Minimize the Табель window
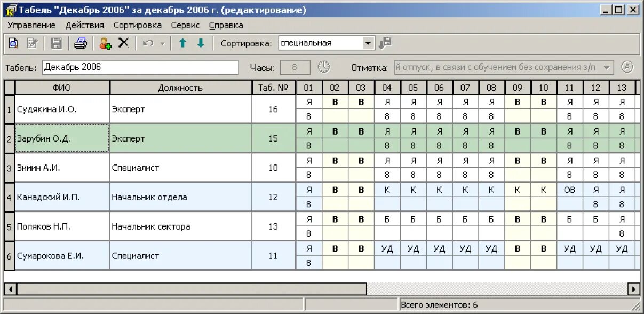The height and width of the screenshot is (314, 644). coord(606,10)
